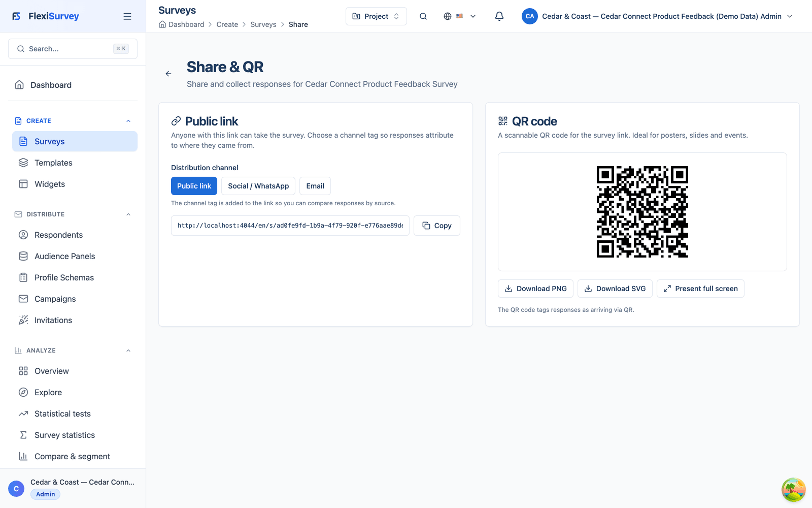Click the round palm tree avatar icon
Viewport: 812px width, 508px height.
[x=794, y=490]
